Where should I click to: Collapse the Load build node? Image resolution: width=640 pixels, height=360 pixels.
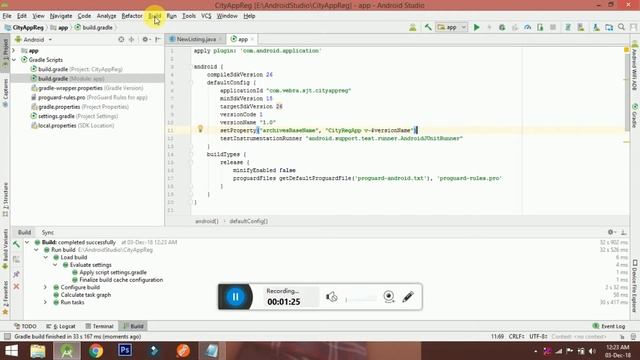coord(46,257)
